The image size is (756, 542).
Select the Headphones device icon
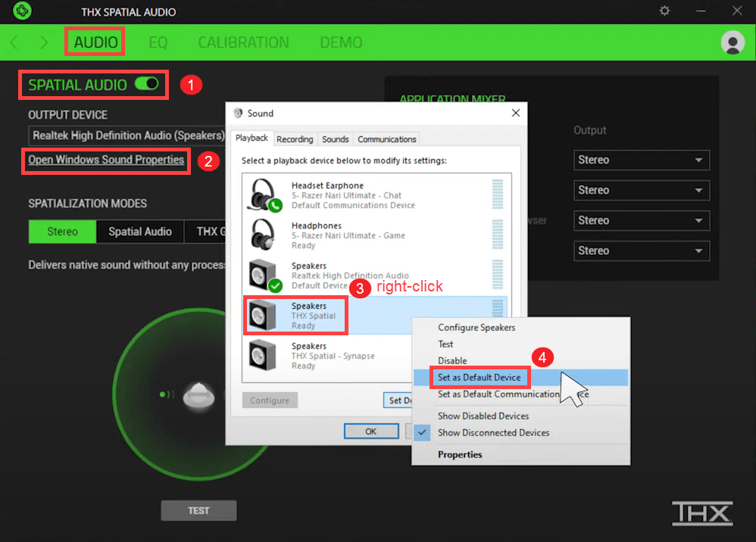coord(263,235)
